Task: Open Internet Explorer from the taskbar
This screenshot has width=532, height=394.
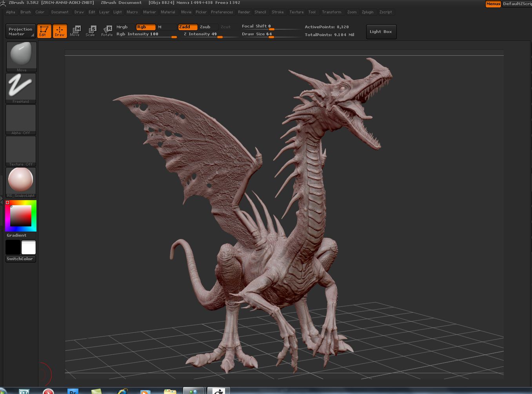Action: tap(122, 391)
